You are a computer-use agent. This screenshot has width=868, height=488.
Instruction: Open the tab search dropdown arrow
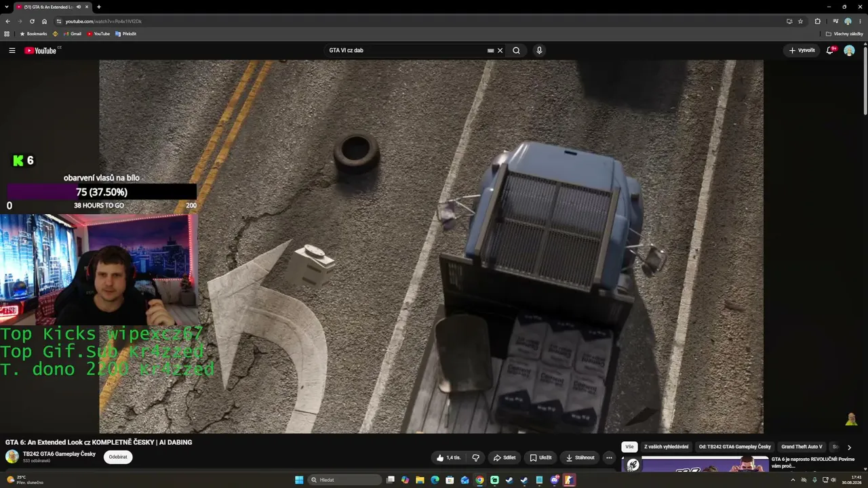click(x=7, y=7)
